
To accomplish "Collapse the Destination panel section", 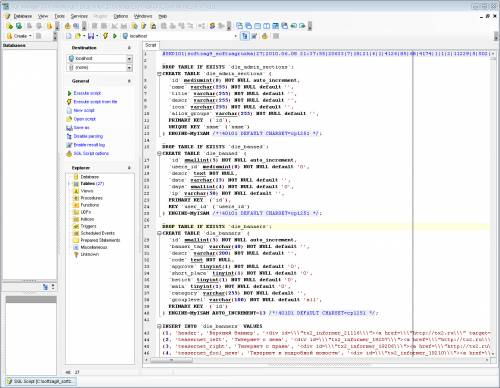I will [129, 48].
